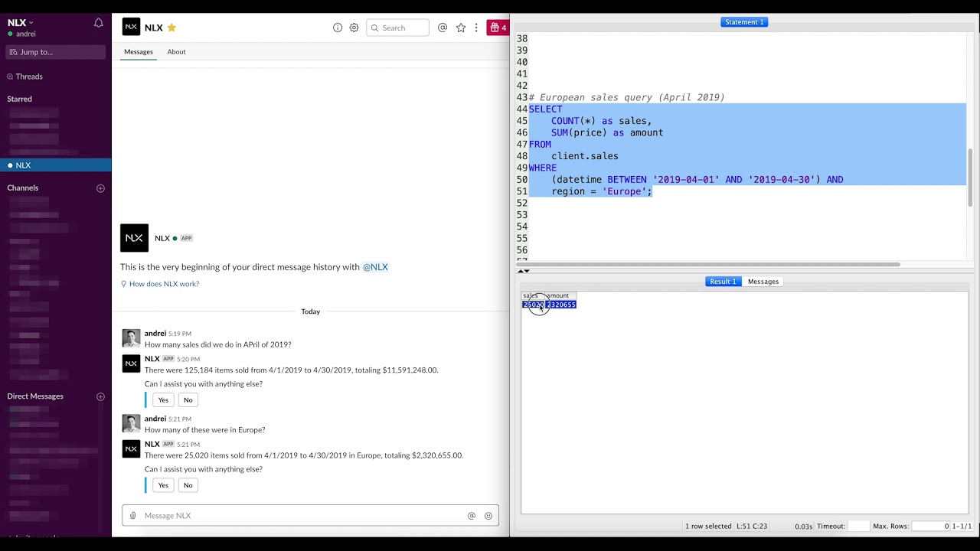Open conversation details info icon
Viewport: 980px width, 551px height.
coord(338,28)
